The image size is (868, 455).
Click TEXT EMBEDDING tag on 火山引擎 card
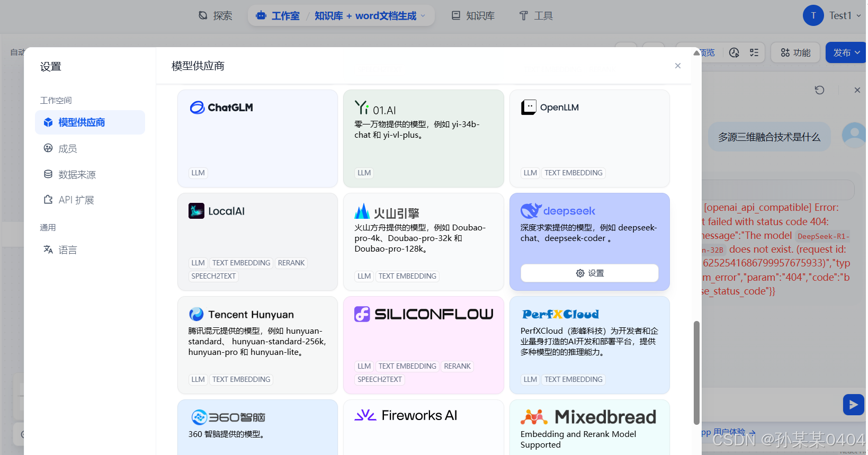[x=407, y=276]
